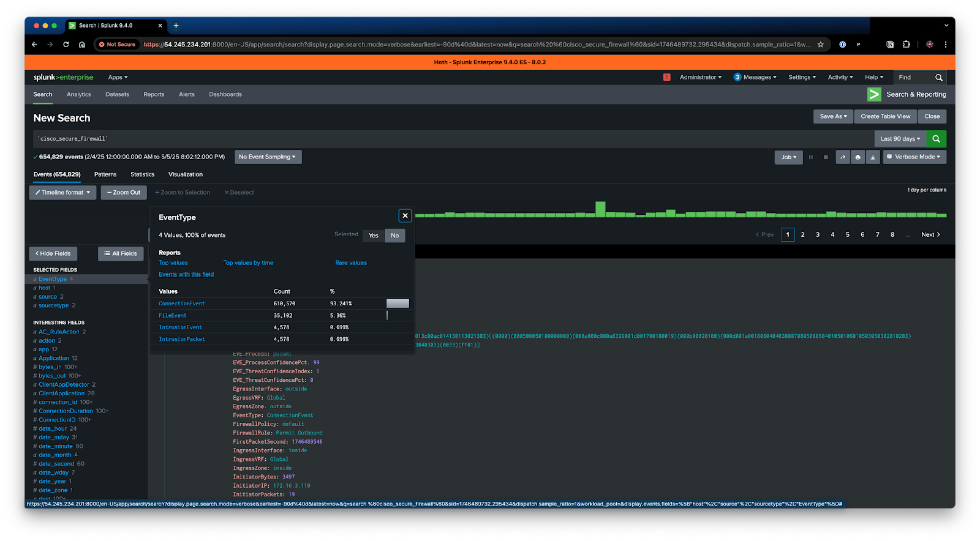Open the Help dropdown
Image resolution: width=980 pixels, height=541 pixels.
tap(874, 77)
